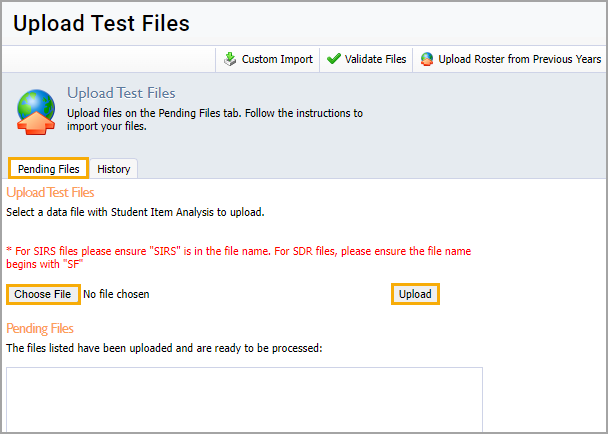Click the Upload button

(x=415, y=294)
